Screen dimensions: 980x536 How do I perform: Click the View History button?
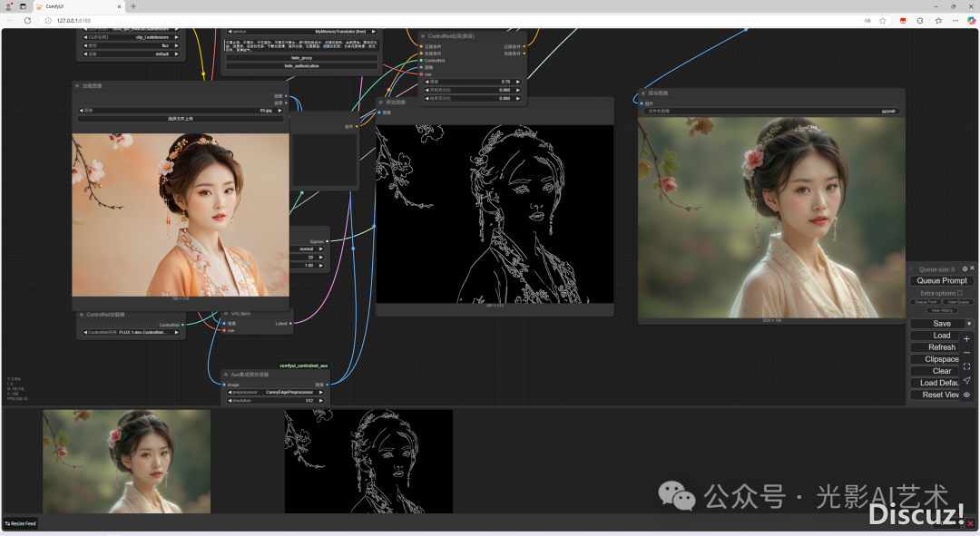[942, 310]
